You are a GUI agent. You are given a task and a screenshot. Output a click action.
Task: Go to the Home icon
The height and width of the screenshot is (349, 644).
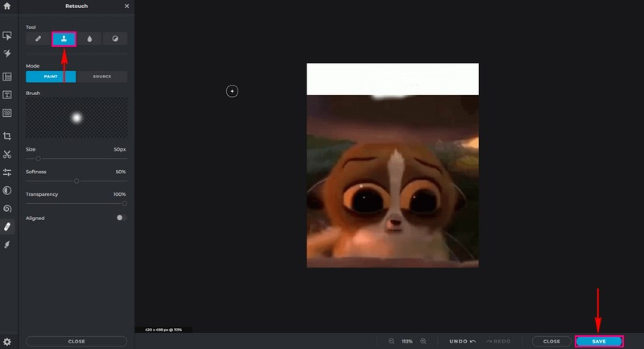click(x=7, y=6)
